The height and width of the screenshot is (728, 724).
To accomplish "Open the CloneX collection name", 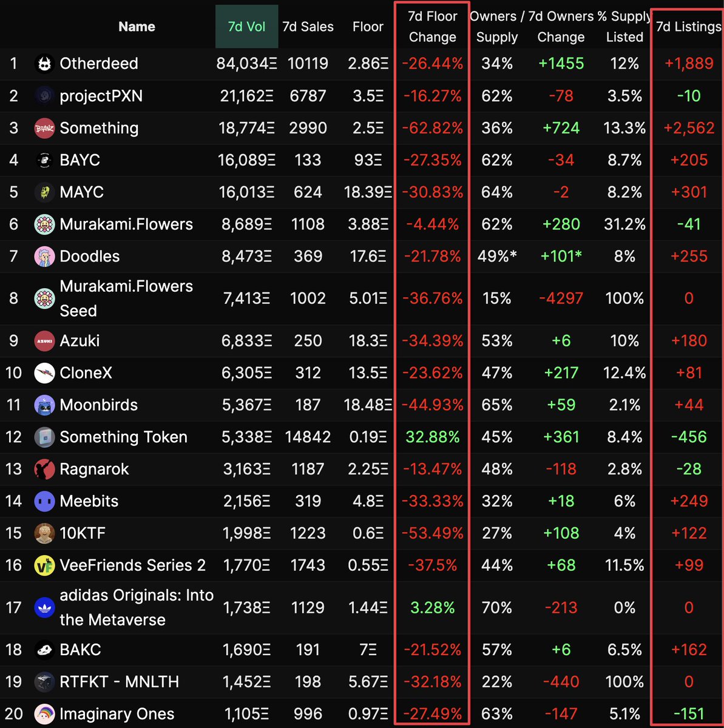I will (86, 373).
